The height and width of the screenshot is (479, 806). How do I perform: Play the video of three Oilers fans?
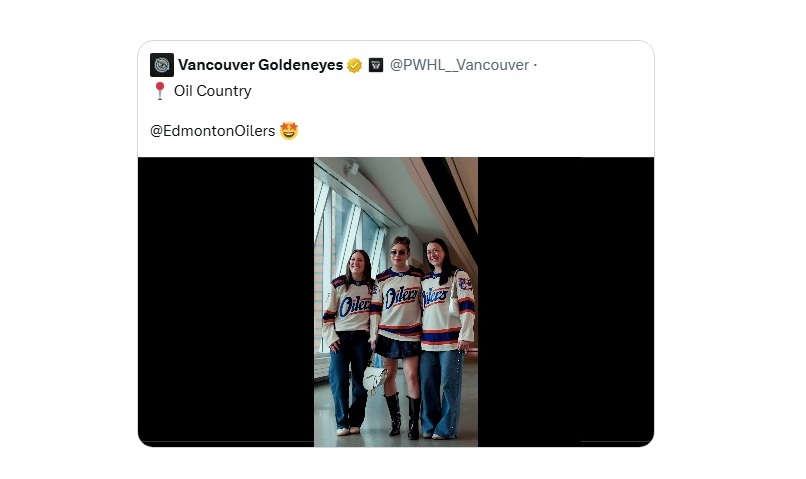point(396,301)
